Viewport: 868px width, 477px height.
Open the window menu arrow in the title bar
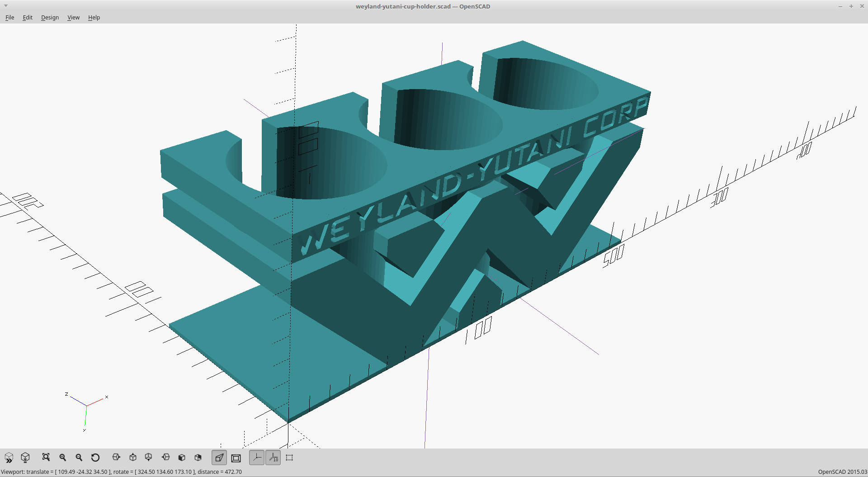coord(6,6)
